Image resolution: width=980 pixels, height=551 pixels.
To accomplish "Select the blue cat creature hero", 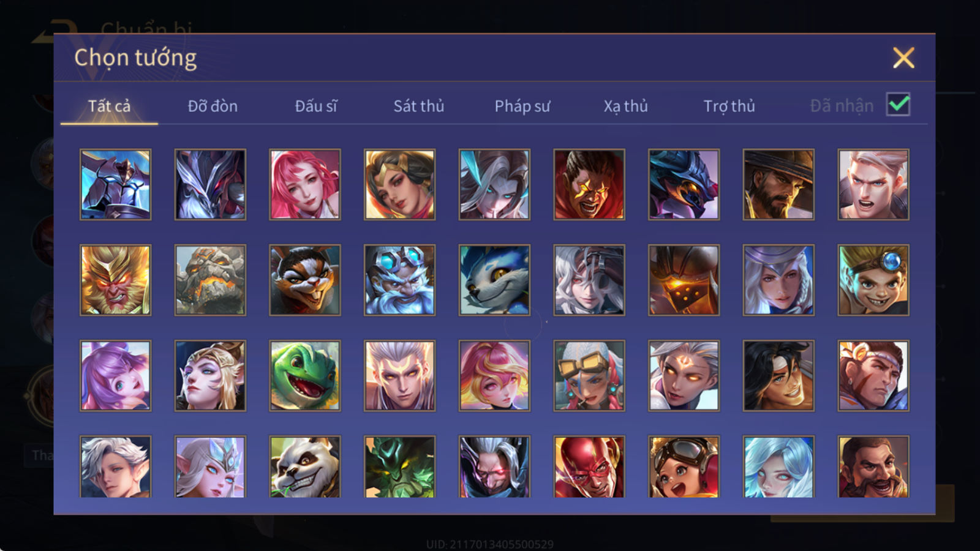I will coord(494,280).
